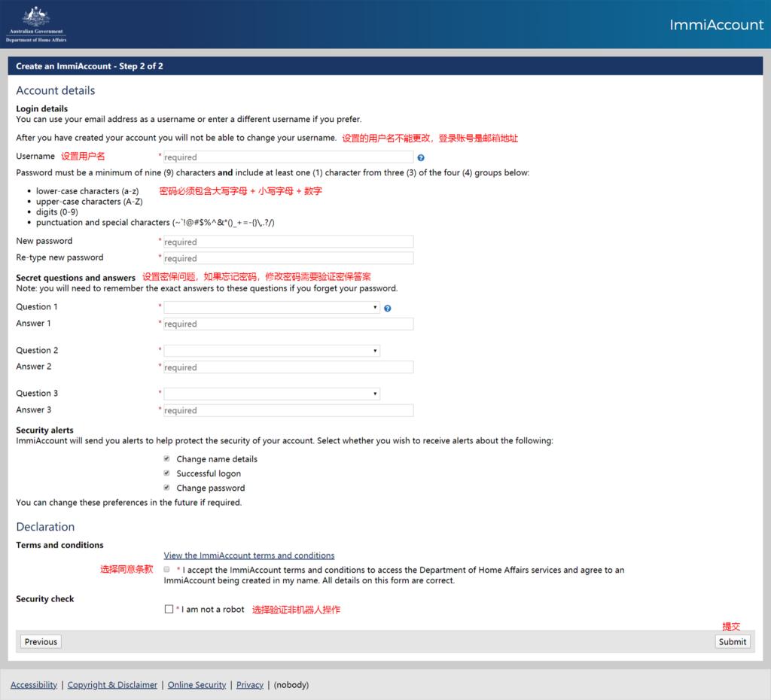Check the I am not a robot box
771x700 pixels.
[x=169, y=609]
